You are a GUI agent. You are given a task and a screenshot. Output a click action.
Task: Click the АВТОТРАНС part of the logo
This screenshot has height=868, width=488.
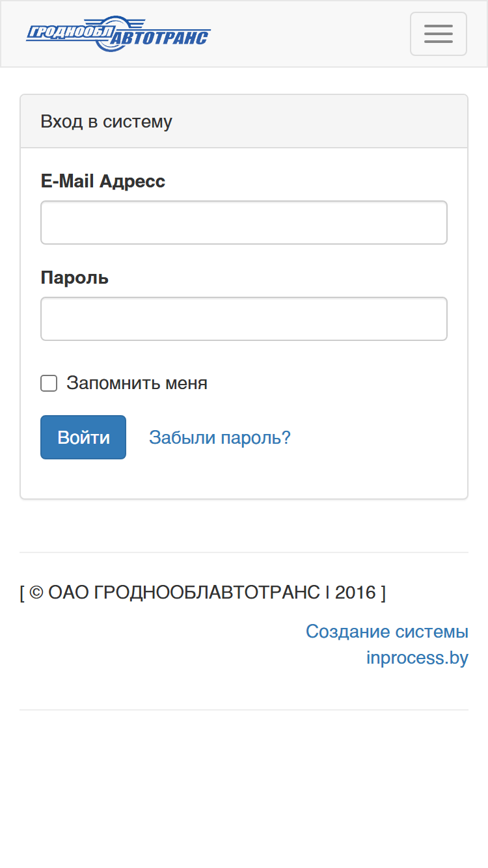tap(161, 38)
